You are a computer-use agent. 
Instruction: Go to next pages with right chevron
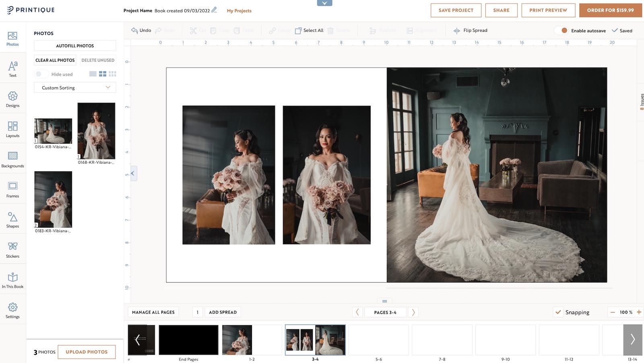tap(413, 312)
